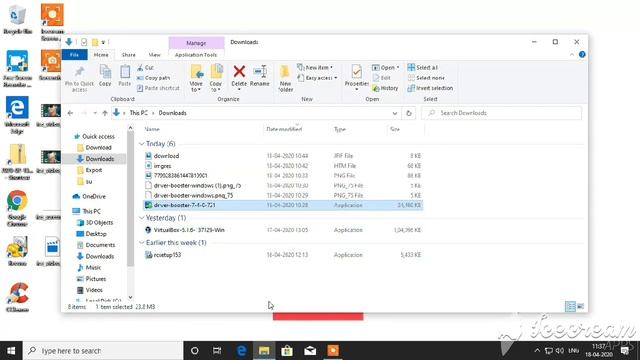Screen dimensions: 640x360
Task: Click the Properties icon
Action: 356,76
